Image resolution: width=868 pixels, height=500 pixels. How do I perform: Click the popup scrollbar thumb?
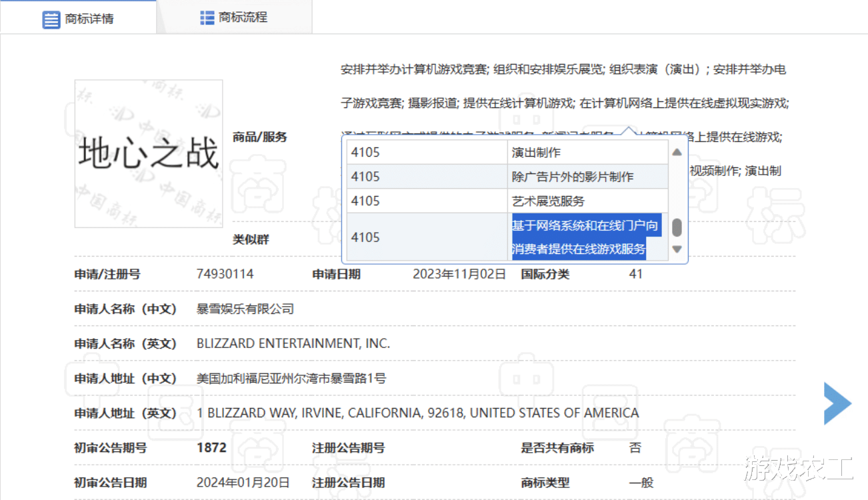tap(677, 227)
